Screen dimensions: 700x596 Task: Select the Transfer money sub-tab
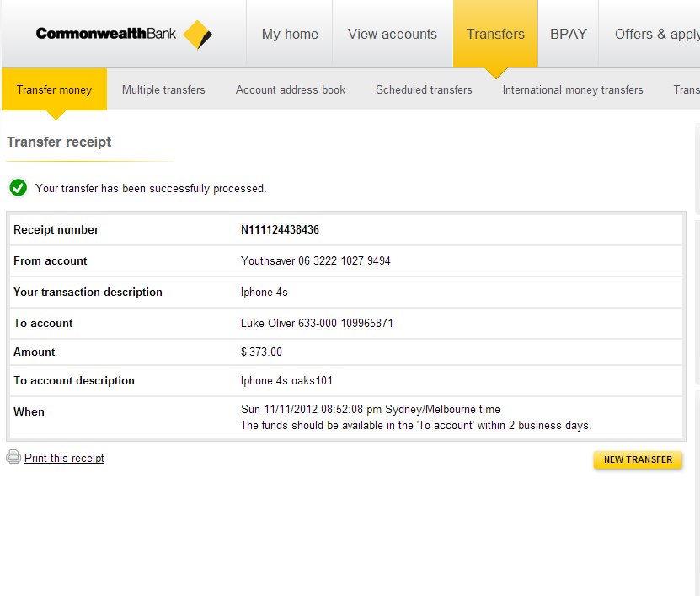[54, 90]
